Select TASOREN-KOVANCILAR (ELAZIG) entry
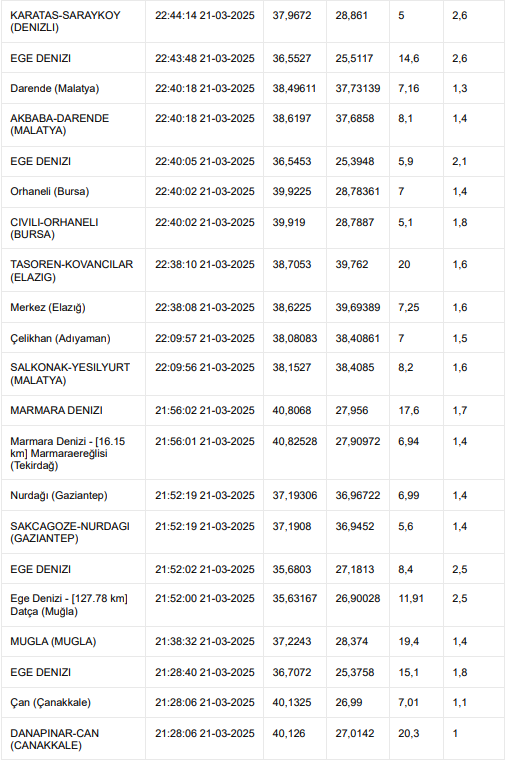Screen dimensions: 516x763 [72, 271]
